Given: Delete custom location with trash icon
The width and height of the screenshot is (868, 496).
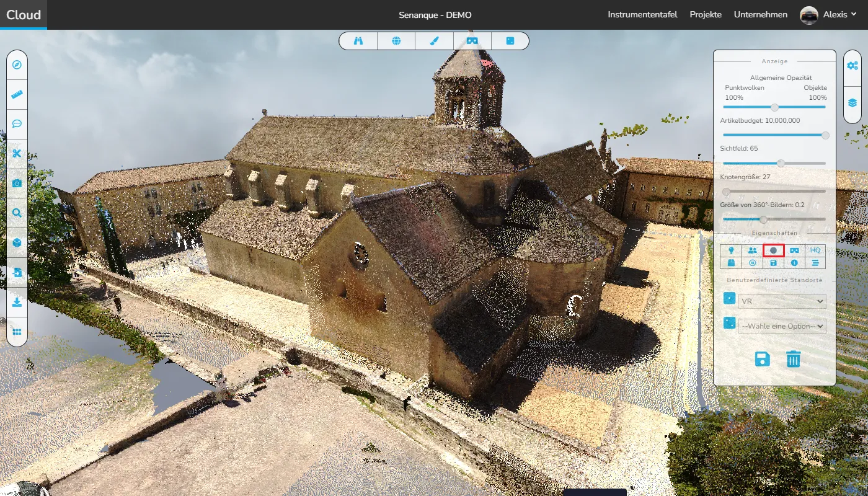Looking at the screenshot, I should pos(794,359).
